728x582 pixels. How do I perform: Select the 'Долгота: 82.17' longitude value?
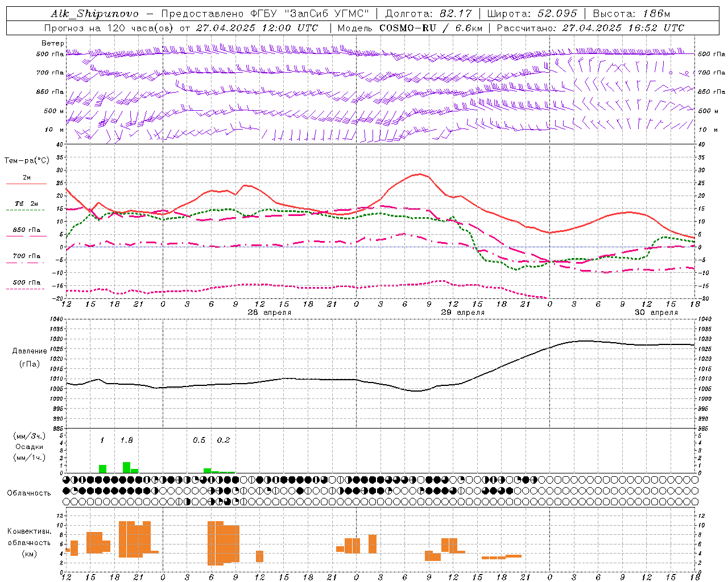click(x=428, y=14)
